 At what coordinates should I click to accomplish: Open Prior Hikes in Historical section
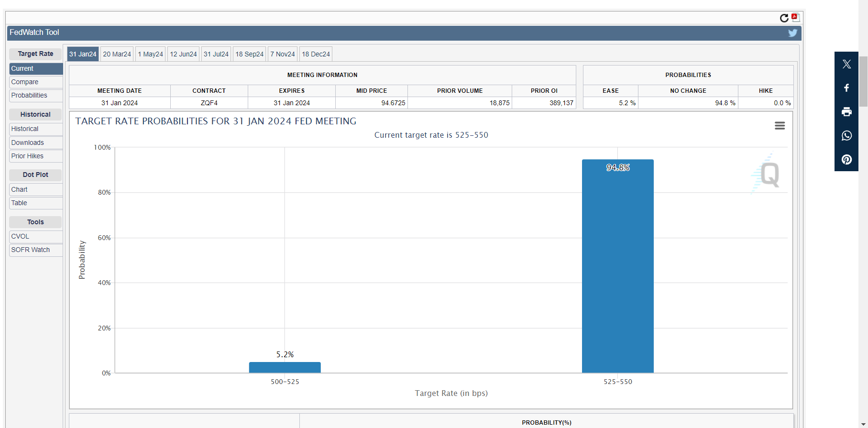click(36, 156)
